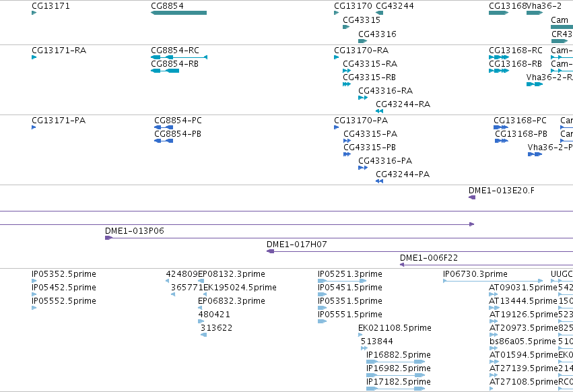Click EST IP06730.3prime
This screenshot has width=573, height=392.
pos(475,274)
